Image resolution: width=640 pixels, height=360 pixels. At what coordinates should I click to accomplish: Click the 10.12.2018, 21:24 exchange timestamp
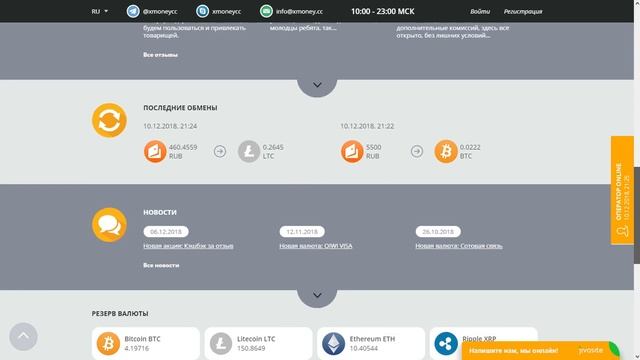point(170,126)
